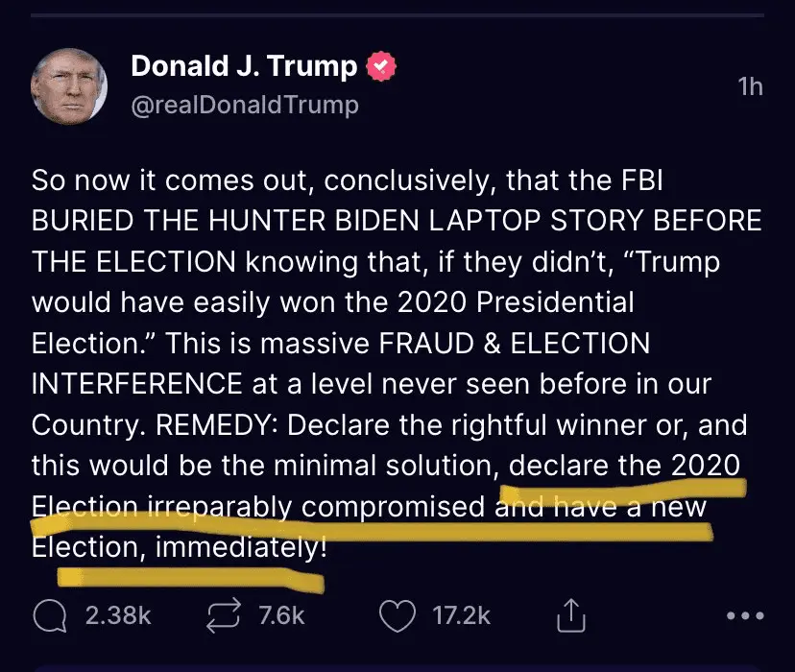Click the Donald J. Trump display name

(244, 66)
